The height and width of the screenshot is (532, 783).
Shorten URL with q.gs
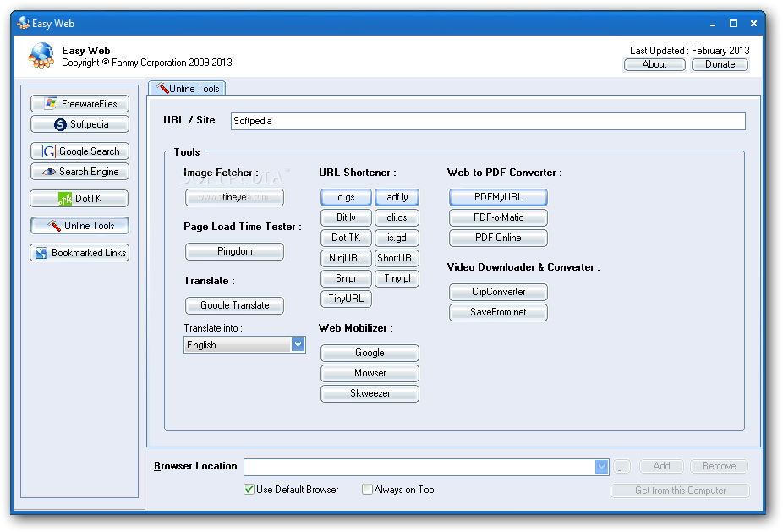346,197
